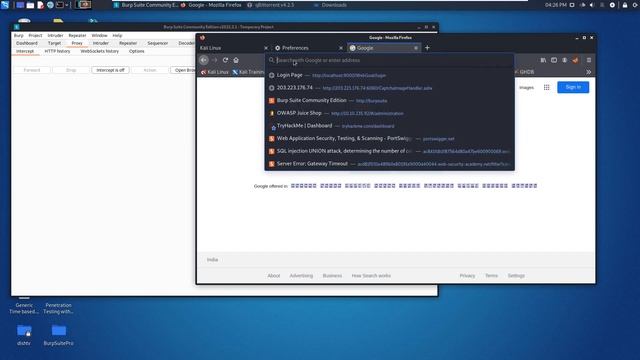Viewport: 640px width, 360px height.
Task: Open the Firefox account icon
Action: point(564,60)
